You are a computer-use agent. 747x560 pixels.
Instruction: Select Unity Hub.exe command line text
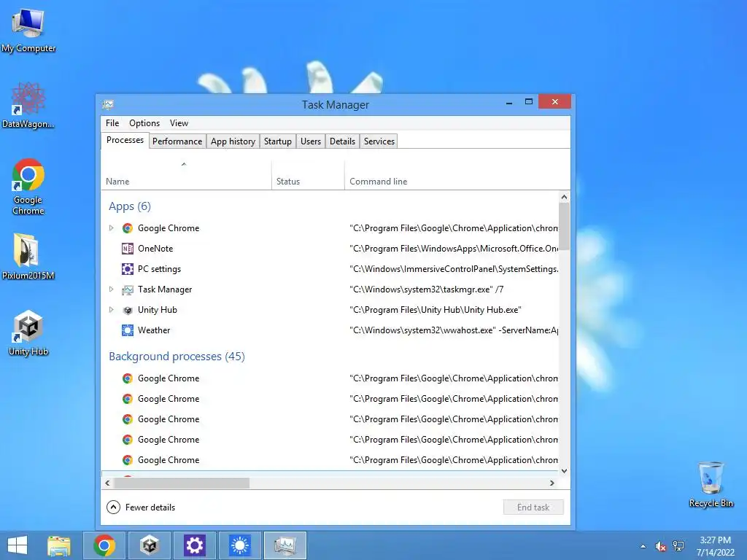[436, 309]
